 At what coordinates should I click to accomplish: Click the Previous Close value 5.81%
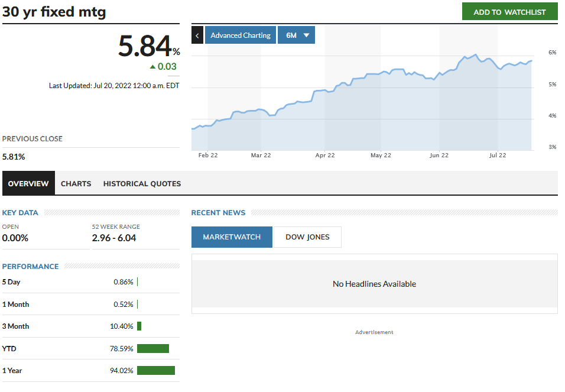(x=14, y=157)
